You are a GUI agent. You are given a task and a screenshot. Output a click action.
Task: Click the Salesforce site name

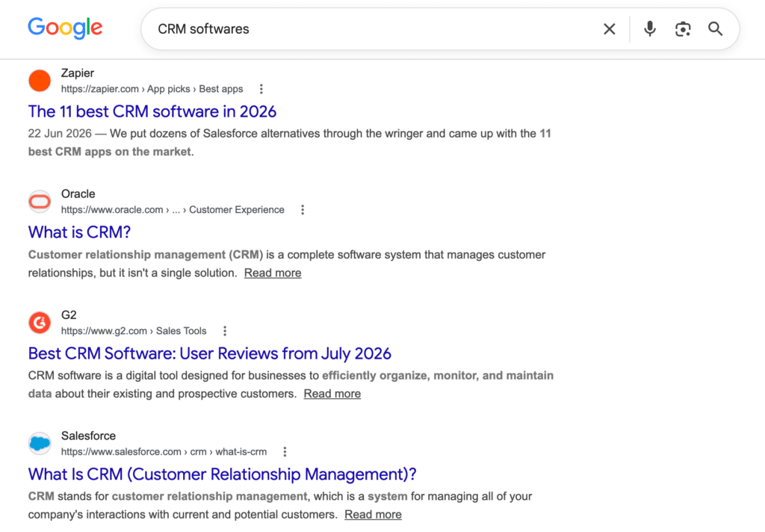click(88, 436)
